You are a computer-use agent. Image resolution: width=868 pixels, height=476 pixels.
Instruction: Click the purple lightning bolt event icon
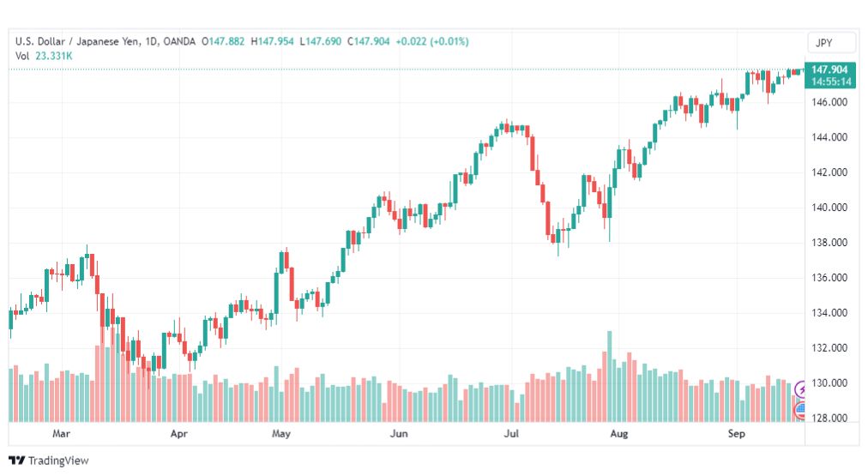(802, 390)
